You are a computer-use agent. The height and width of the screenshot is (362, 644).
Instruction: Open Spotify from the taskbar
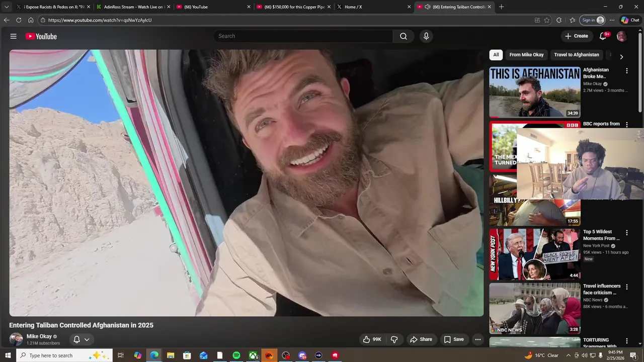[x=236, y=355]
